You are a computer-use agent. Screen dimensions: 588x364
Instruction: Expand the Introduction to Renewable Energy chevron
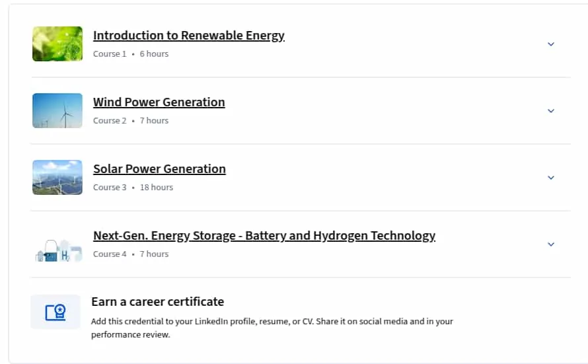click(551, 44)
